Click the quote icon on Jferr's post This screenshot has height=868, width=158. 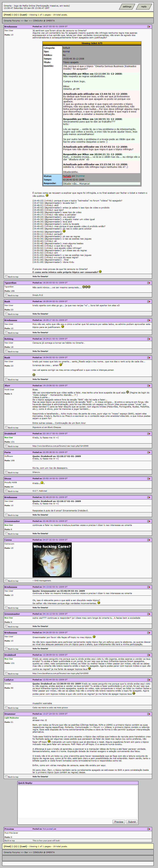[x=149, y=385]
